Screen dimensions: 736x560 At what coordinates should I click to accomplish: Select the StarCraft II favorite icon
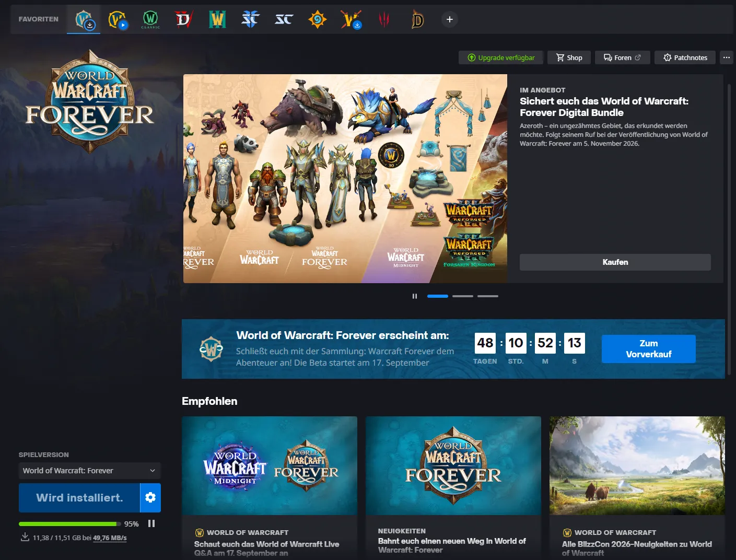pyautogui.click(x=251, y=19)
